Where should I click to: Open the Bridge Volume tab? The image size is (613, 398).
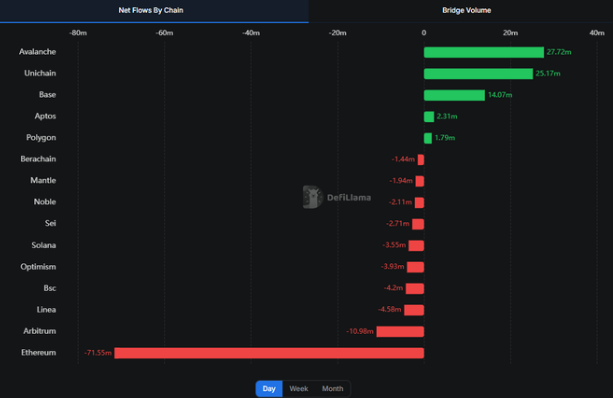[466, 11]
